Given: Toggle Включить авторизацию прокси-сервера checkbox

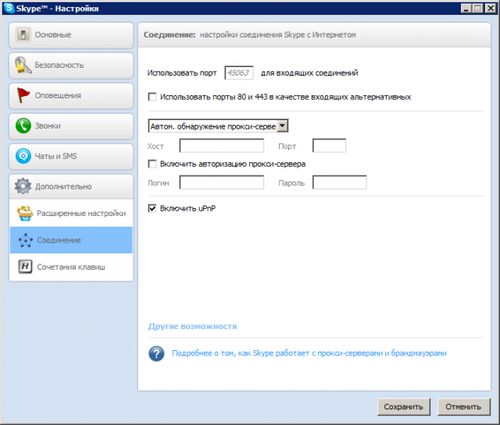Looking at the screenshot, I should tap(152, 164).
